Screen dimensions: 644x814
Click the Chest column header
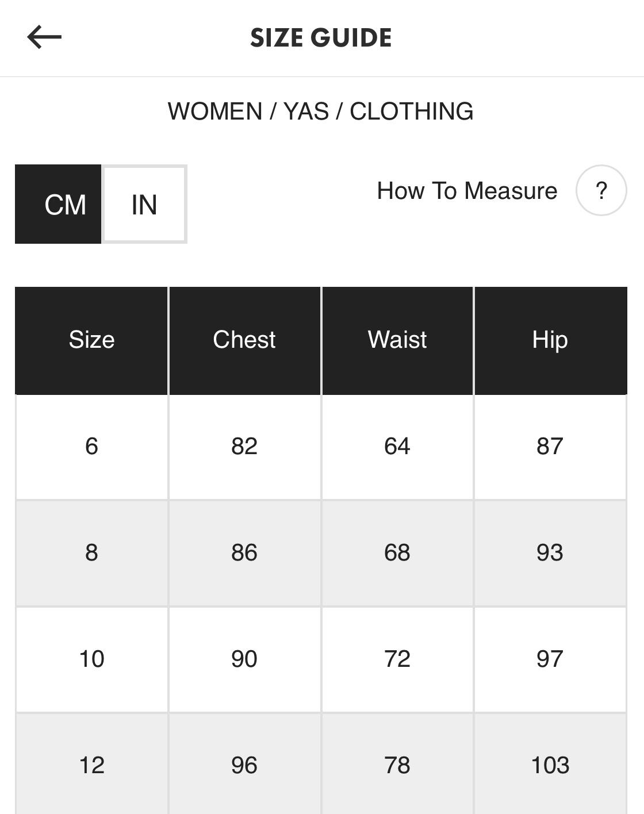(x=244, y=340)
